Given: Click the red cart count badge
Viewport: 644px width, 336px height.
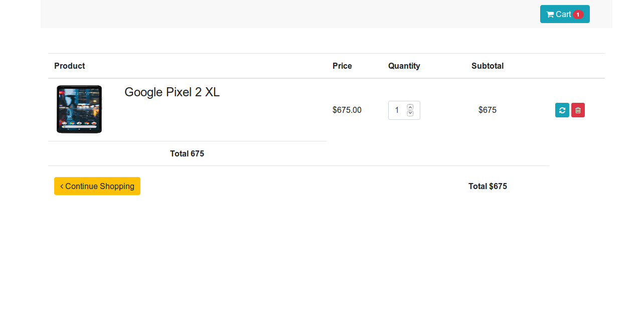Looking at the screenshot, I should (x=578, y=15).
